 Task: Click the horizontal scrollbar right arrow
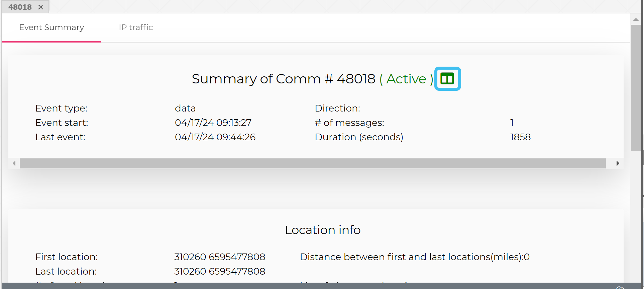[618, 163]
